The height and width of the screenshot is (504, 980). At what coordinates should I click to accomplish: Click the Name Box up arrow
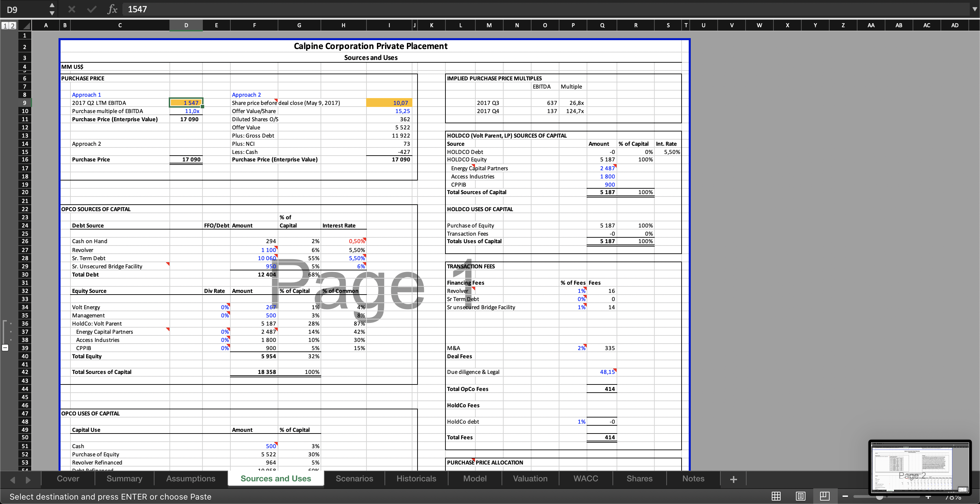pyautogui.click(x=52, y=5)
